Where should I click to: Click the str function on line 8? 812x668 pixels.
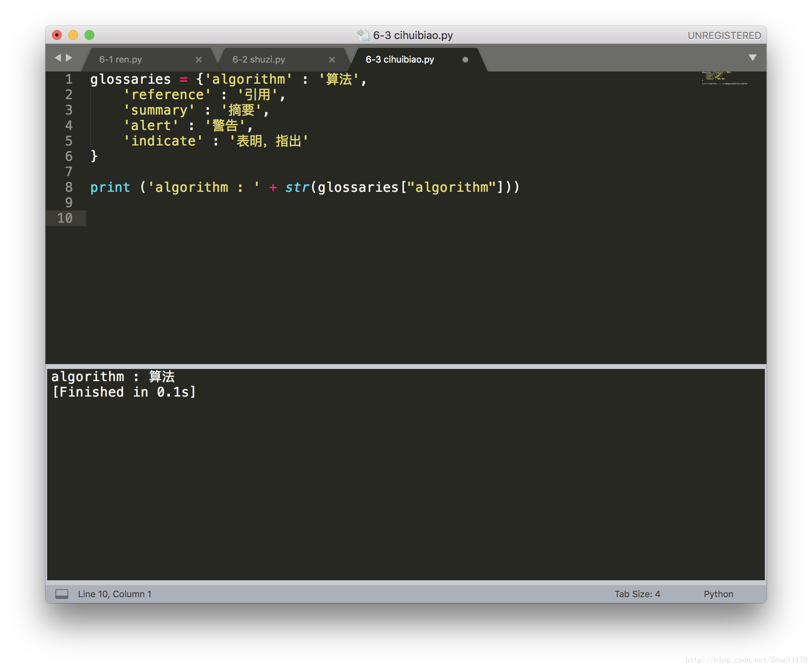[x=297, y=187]
